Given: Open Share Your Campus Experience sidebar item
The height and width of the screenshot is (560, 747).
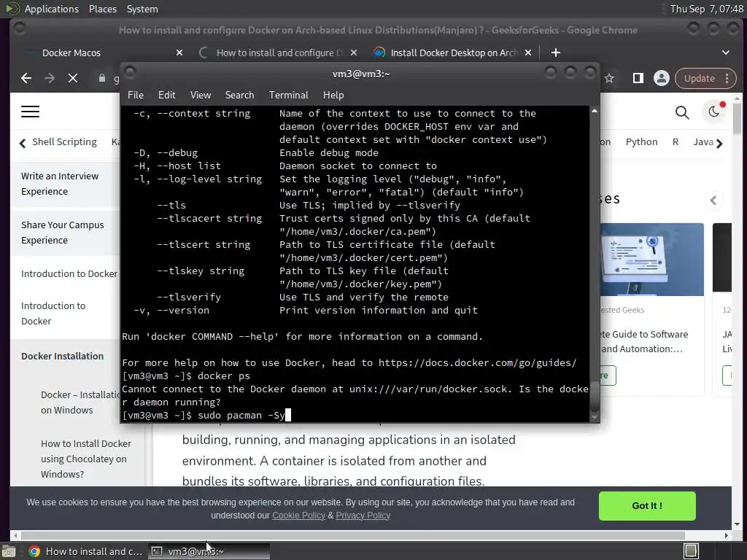Looking at the screenshot, I should pos(62,233).
